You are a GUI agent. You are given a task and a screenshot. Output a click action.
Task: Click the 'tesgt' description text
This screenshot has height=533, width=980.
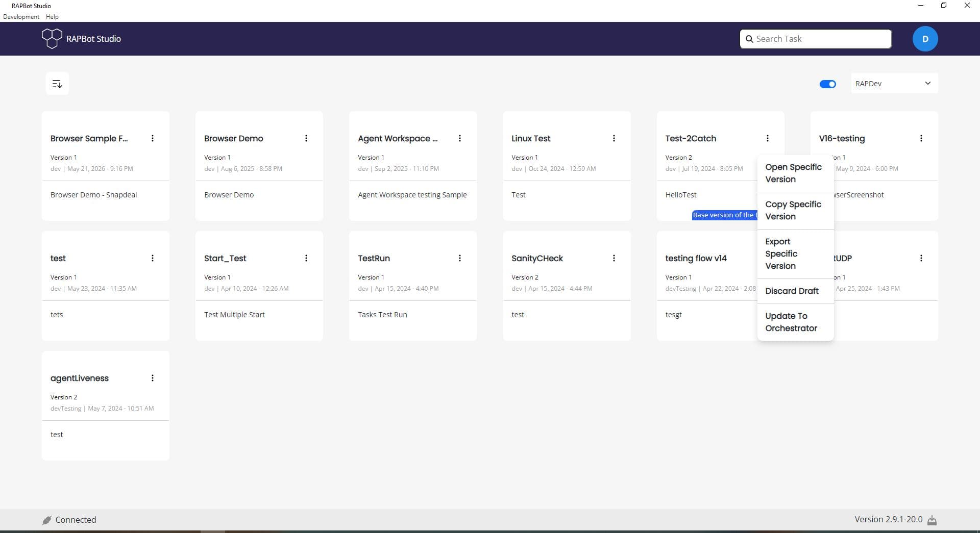673,315
